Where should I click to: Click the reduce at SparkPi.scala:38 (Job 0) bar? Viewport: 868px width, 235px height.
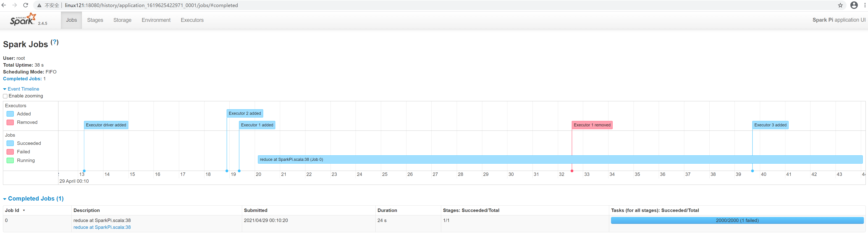point(560,159)
